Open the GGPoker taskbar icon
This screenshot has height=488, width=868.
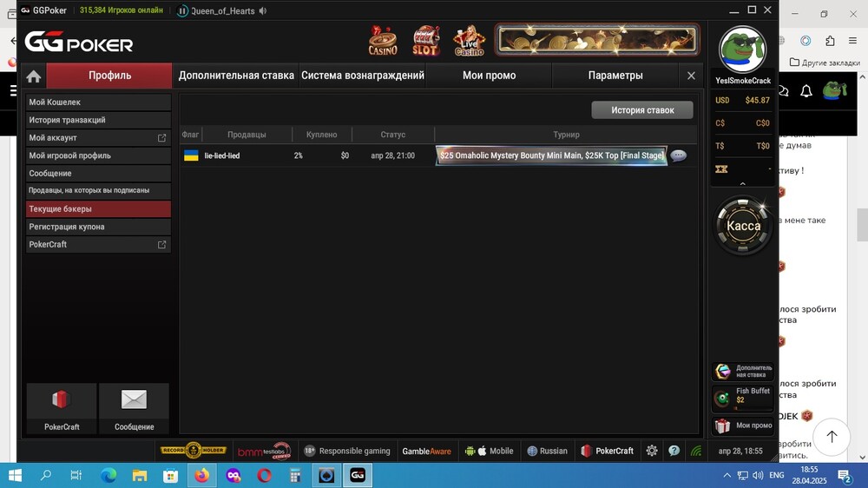click(357, 475)
